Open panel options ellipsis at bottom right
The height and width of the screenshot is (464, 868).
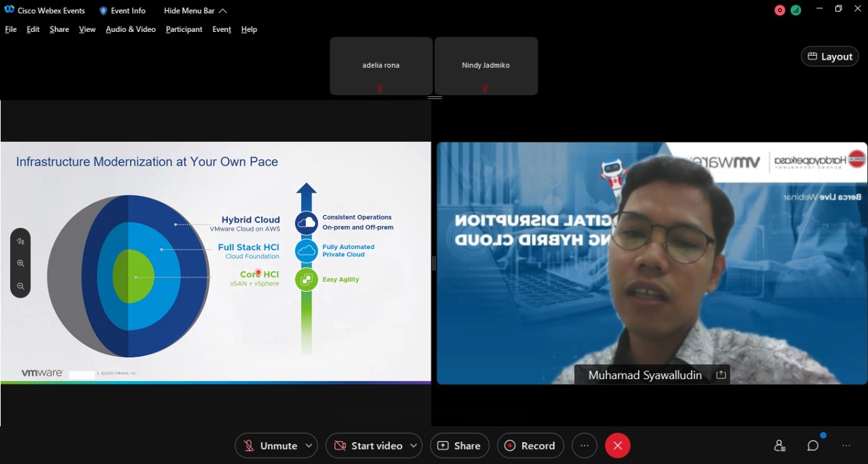(x=846, y=446)
